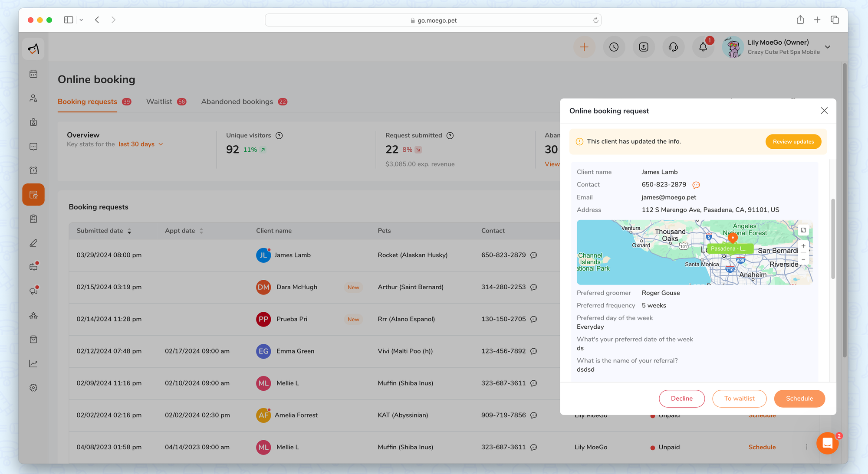Viewport: 868px width, 474px height.
Task: Click the clients icon in sidebar
Action: click(33, 98)
